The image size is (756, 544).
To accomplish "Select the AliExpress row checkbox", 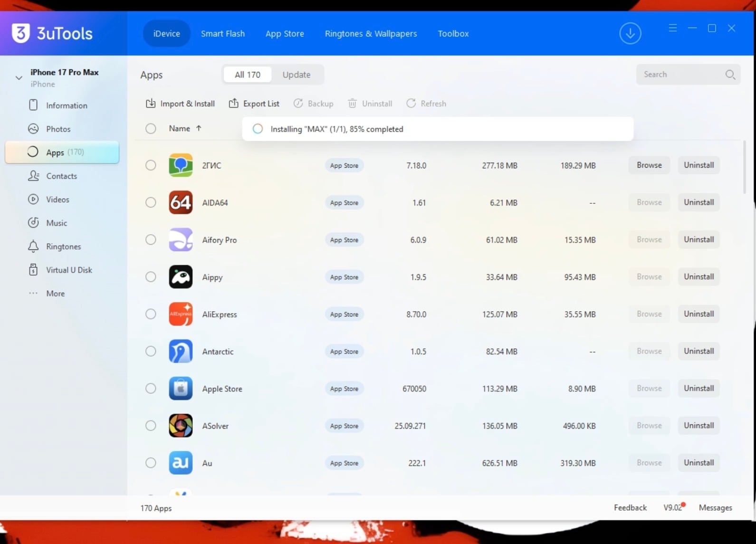I will (x=151, y=314).
